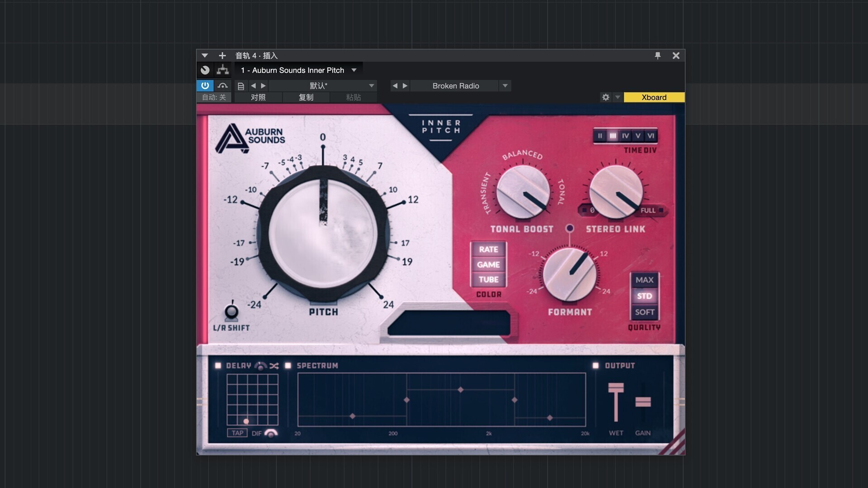The image size is (868, 488).
Task: Toggle the delay shuffle crossover icon
Action: (x=274, y=366)
